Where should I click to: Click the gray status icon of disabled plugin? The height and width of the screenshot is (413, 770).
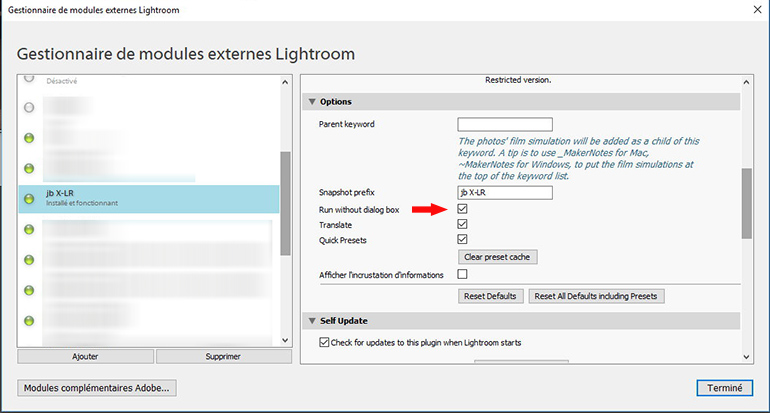[x=29, y=106]
